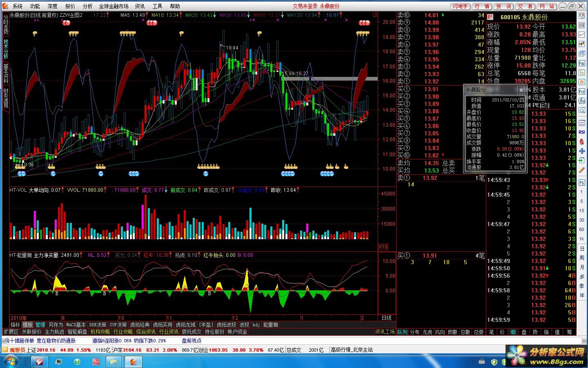This screenshot has width=588, height=368.
Task: Click the RSI indicator icon
Action: point(581,132)
